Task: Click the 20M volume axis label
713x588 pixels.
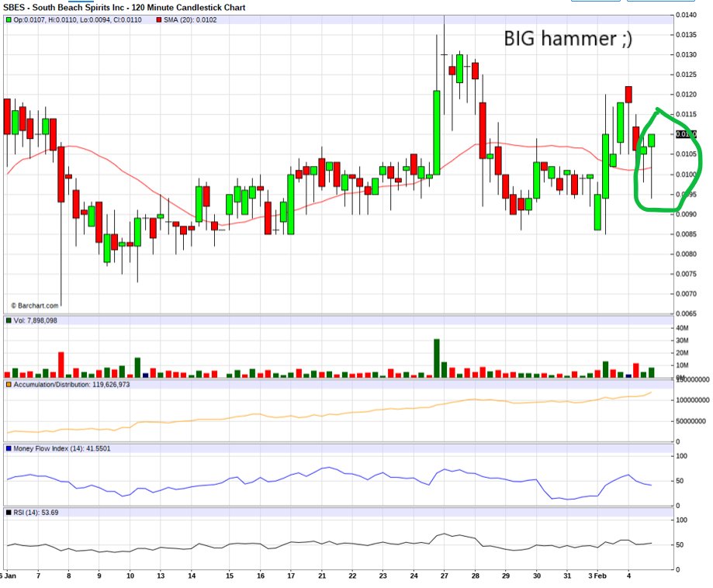Action: tap(682, 353)
